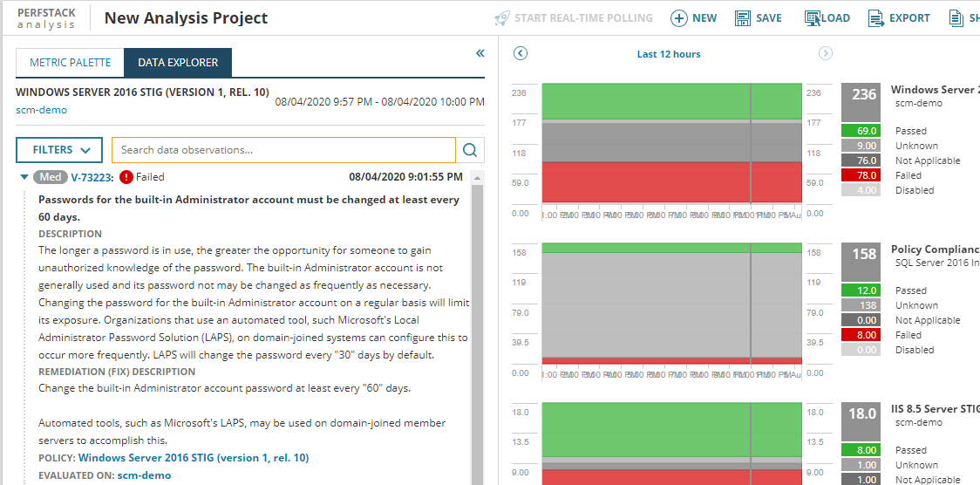Click the Not Applicable 76.0 swatch
This screenshot has height=485, width=980.
[x=861, y=161]
